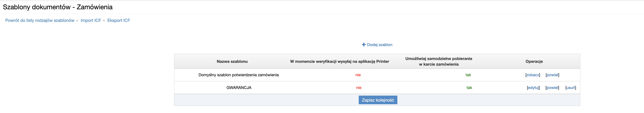Viewport: 644px width, 113px height.
Task: Click 'nie' in the Domyślny szablon row
Action: pos(358,75)
